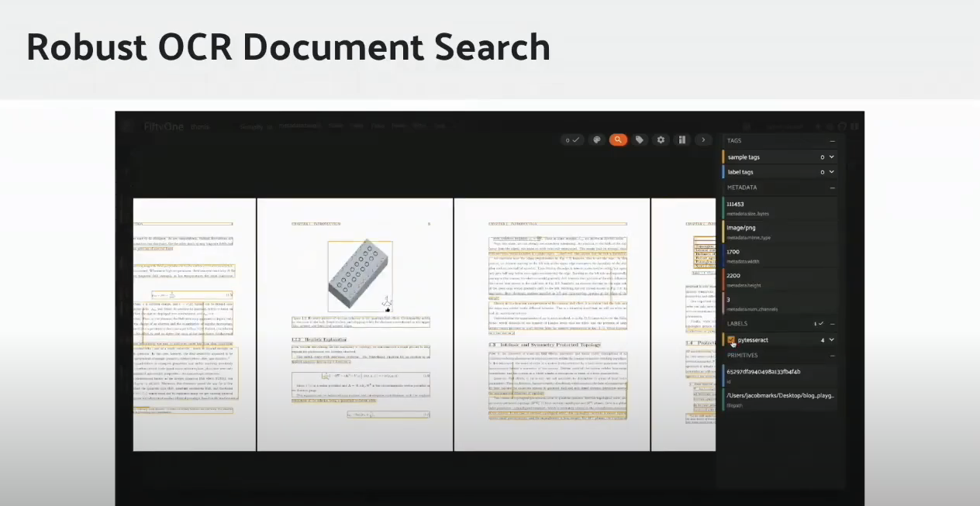The height and width of the screenshot is (506, 980).
Task: Open the tag samples icon
Action: pos(640,140)
